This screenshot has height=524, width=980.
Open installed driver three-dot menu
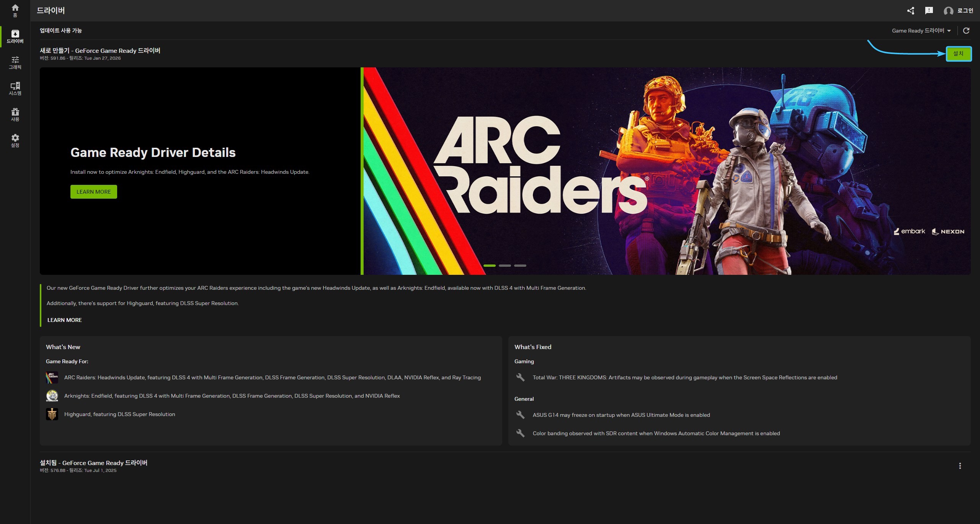(960, 466)
